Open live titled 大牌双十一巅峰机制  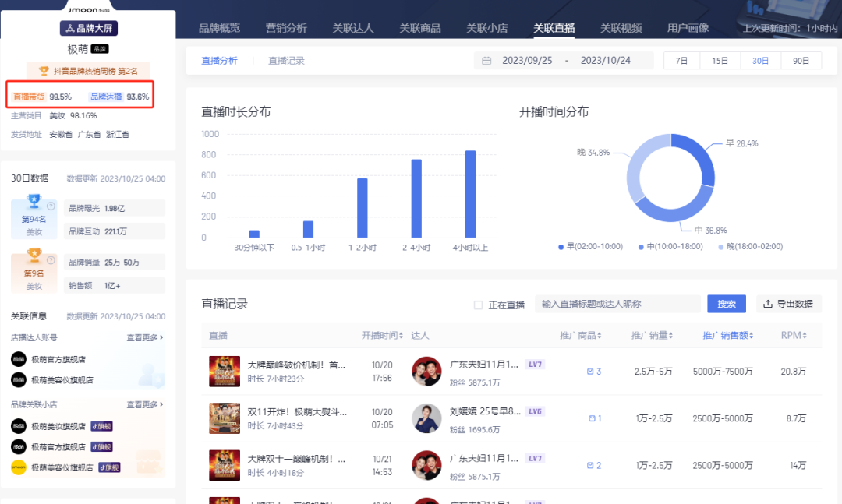(x=296, y=459)
